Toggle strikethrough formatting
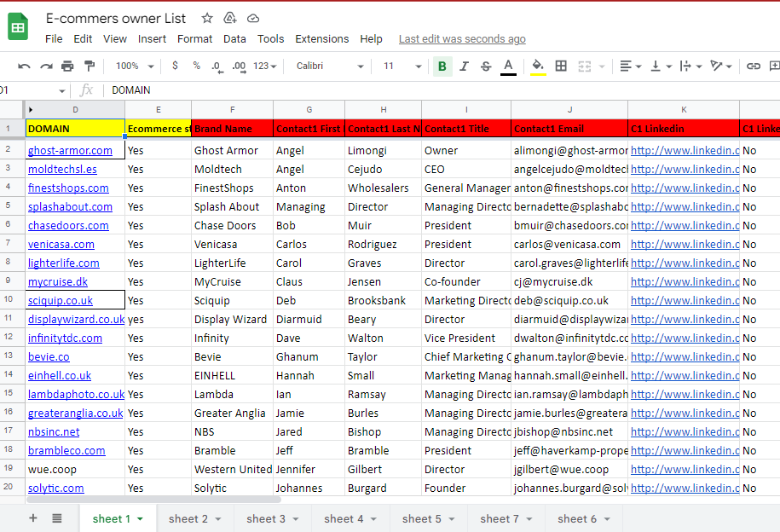780x532 pixels. tap(486, 66)
